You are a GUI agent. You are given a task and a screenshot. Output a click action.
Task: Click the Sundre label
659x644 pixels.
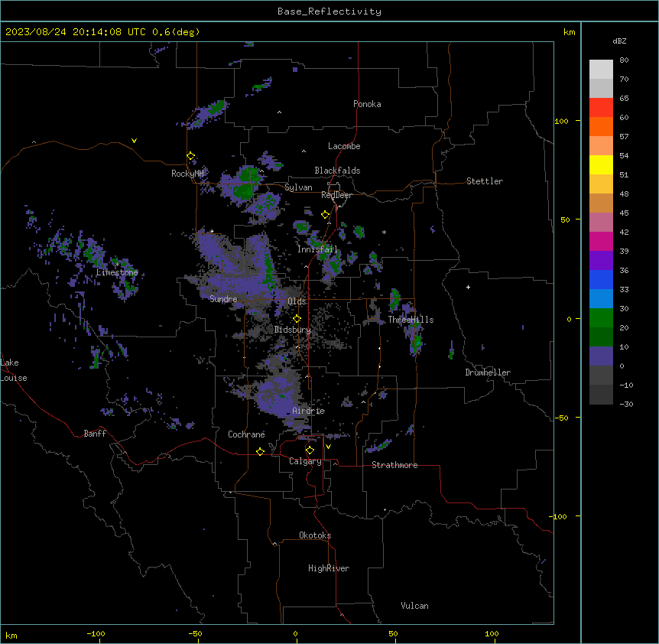point(223,299)
